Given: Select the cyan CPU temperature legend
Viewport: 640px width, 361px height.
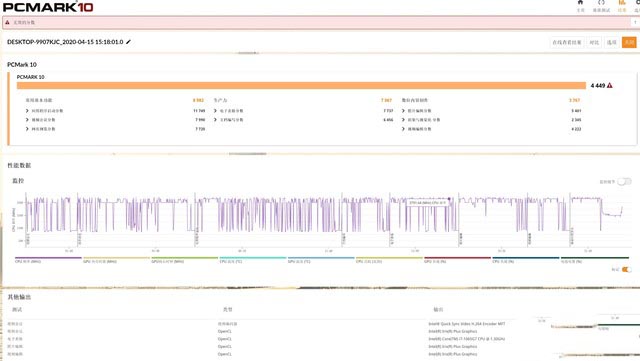Looking at the screenshot, I should click(253, 260).
